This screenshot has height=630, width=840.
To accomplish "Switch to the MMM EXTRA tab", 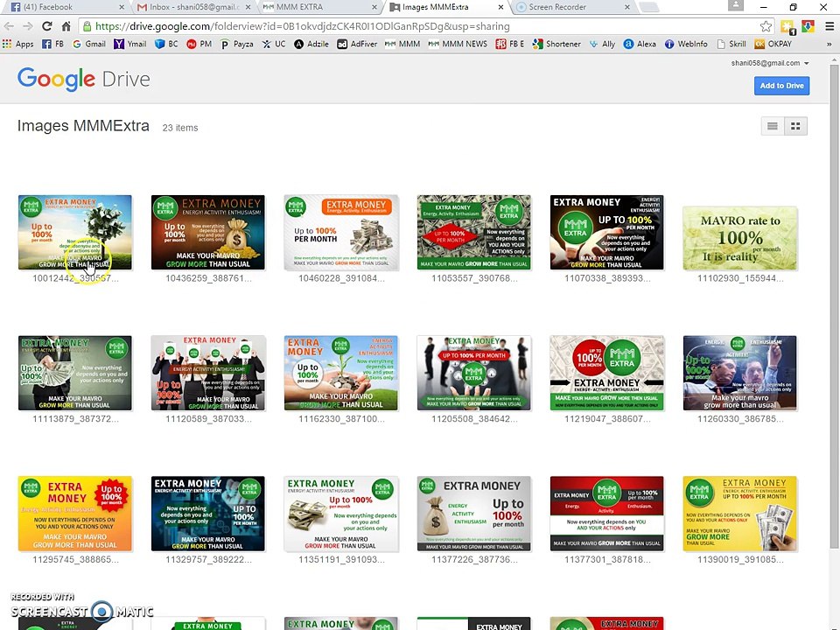I will [320, 7].
